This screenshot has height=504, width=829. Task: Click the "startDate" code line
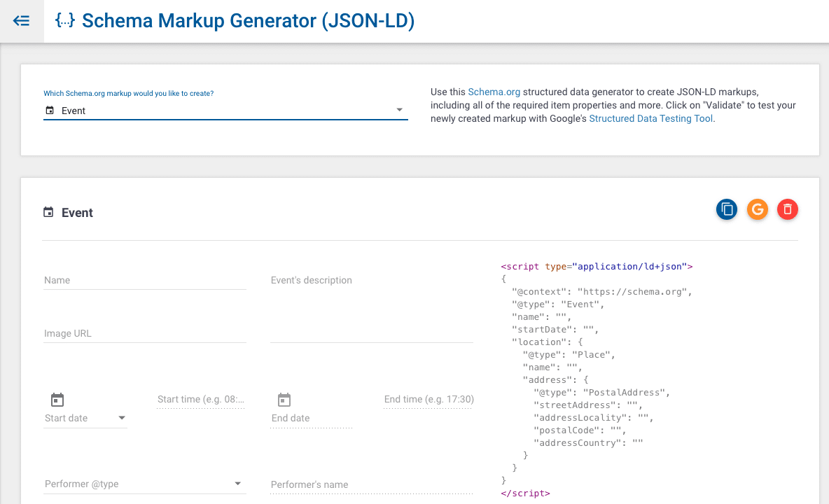click(555, 330)
